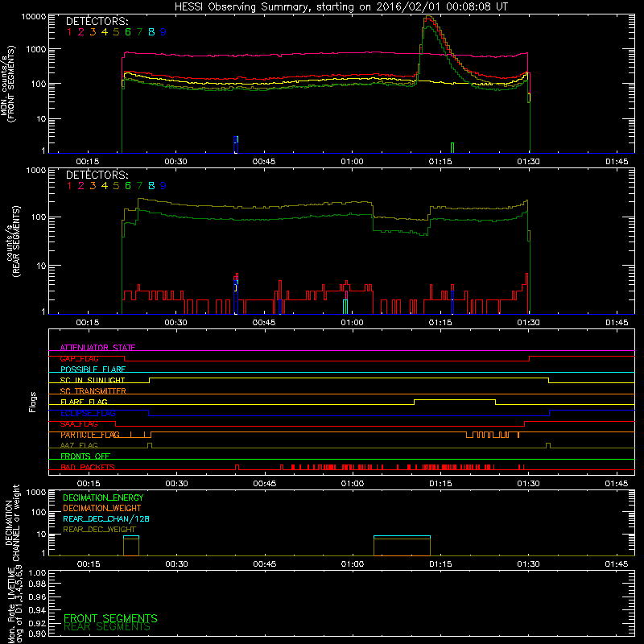Image resolution: width=644 pixels, height=644 pixels.
Task: Select dark green detector 7 in rear segments legend
Action: click(x=139, y=186)
